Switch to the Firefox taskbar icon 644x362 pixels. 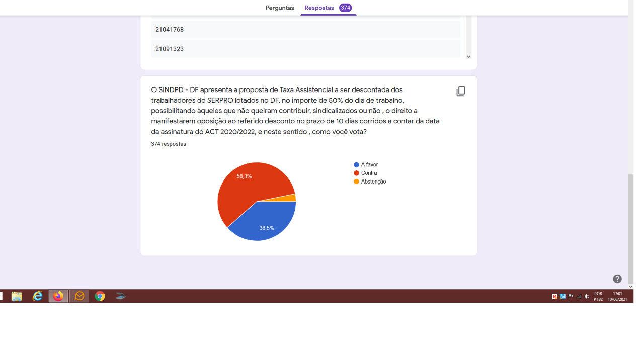click(x=58, y=296)
